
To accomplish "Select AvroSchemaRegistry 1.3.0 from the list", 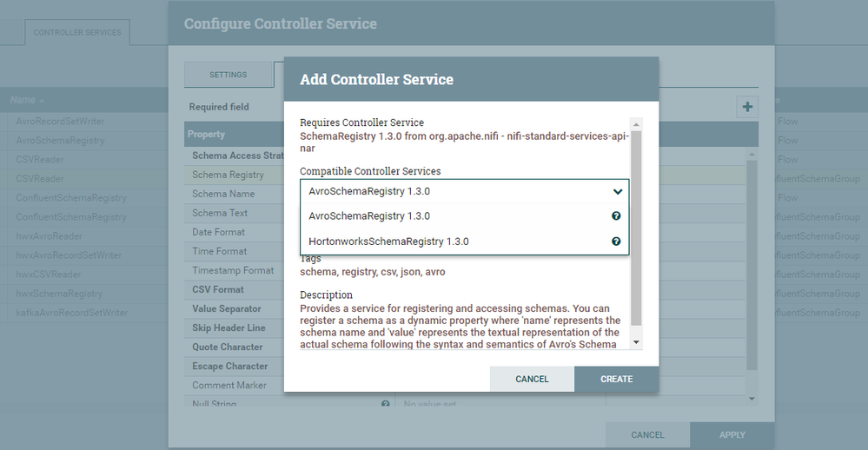I will tap(465, 215).
